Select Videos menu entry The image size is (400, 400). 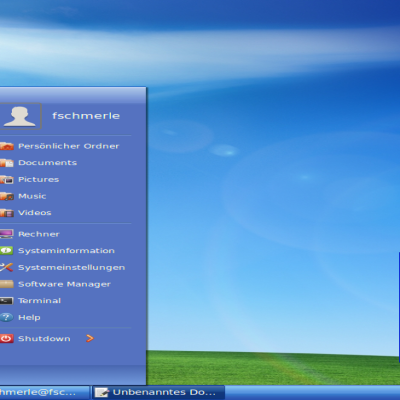click(x=35, y=213)
